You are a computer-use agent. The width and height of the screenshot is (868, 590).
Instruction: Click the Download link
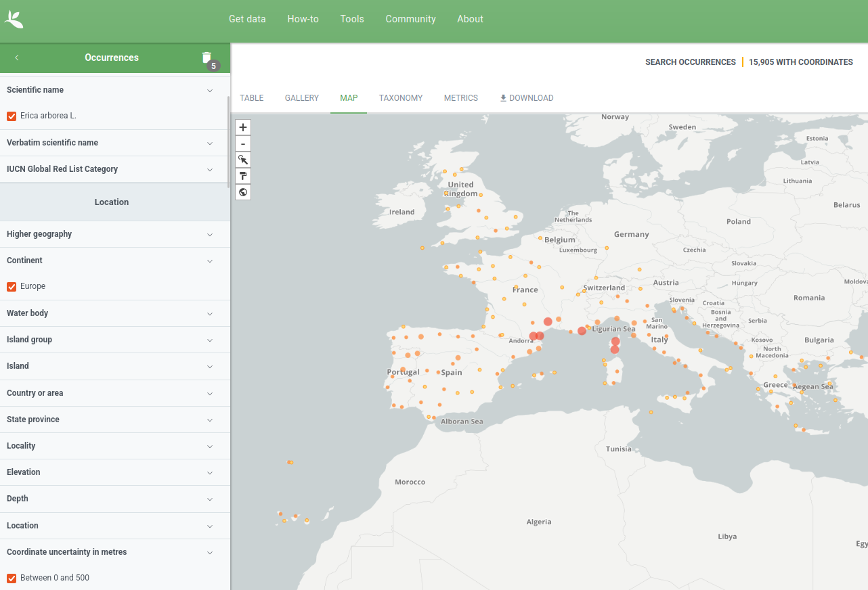coord(526,98)
